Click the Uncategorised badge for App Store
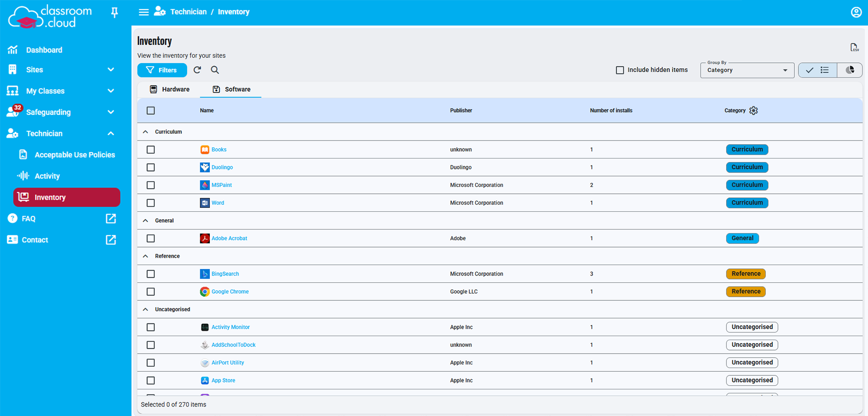Screen dimensions: 868x416 (752, 380)
